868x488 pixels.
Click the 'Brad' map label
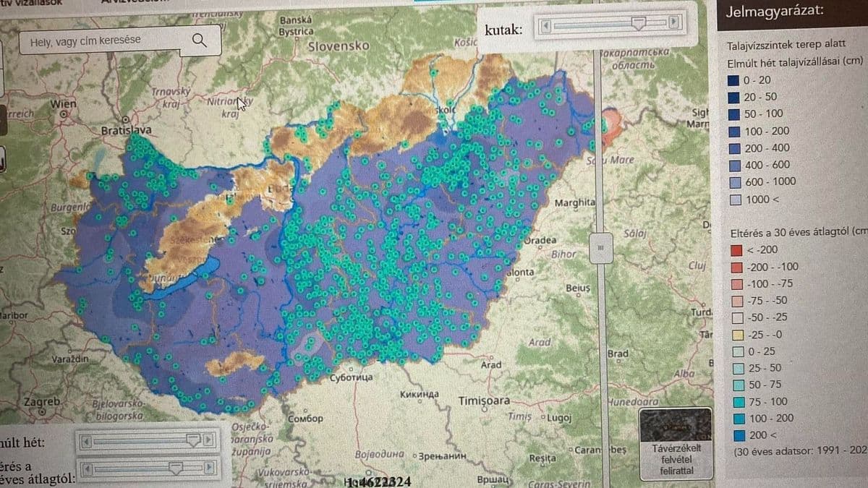pyautogui.click(x=618, y=354)
